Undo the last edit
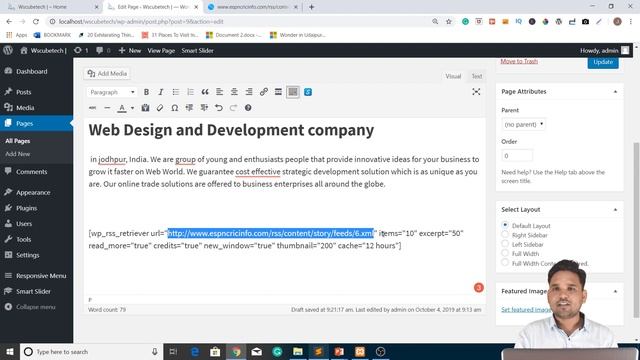 click(219, 108)
